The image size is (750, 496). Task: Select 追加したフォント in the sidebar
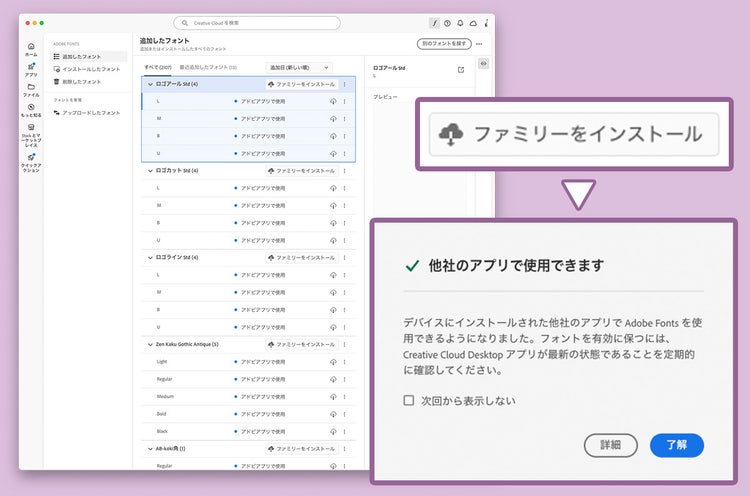pyautogui.click(x=88, y=56)
